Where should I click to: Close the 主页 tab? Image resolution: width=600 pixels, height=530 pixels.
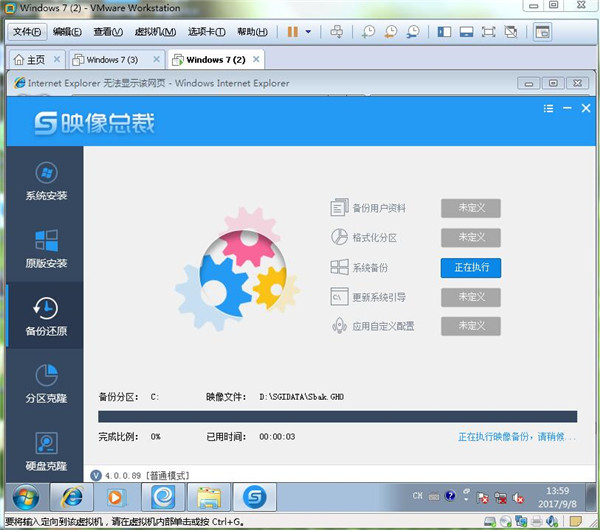[x=57, y=59]
